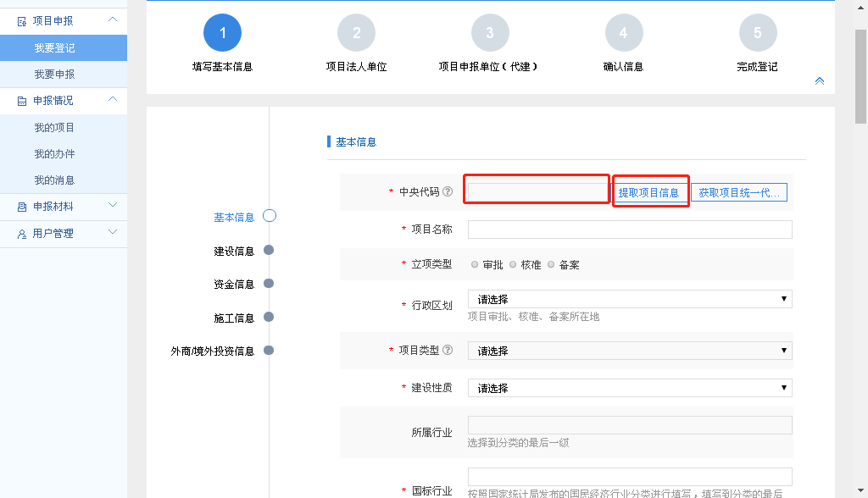Open the 建设性质 dropdown
868x498 pixels.
629,388
